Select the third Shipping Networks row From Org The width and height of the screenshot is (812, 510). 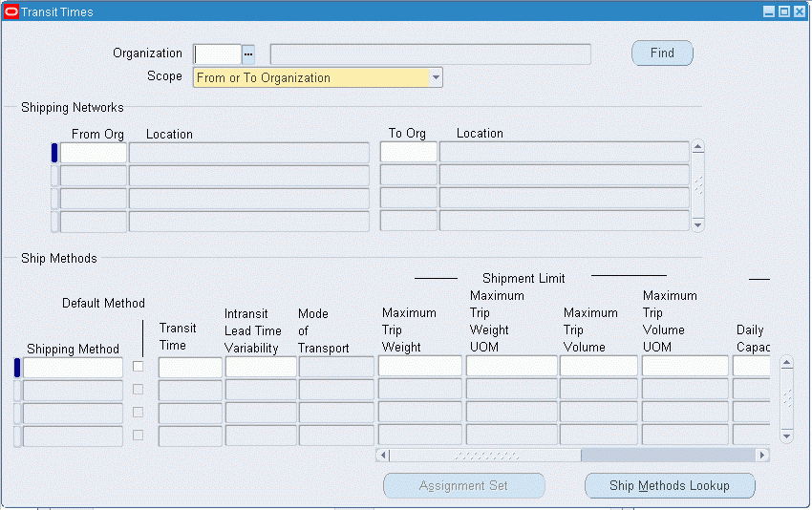click(94, 199)
